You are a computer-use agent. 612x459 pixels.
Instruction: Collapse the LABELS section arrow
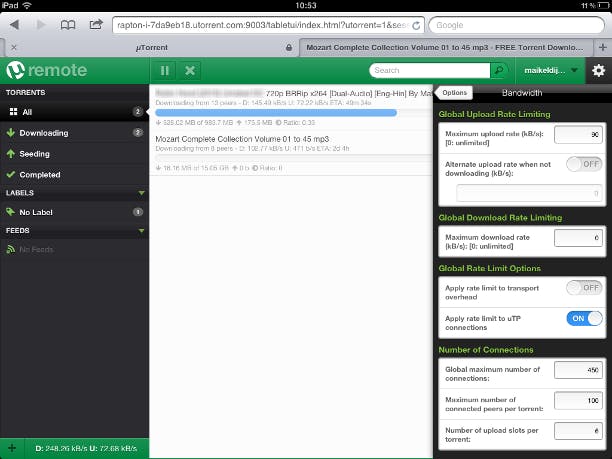[141, 193]
